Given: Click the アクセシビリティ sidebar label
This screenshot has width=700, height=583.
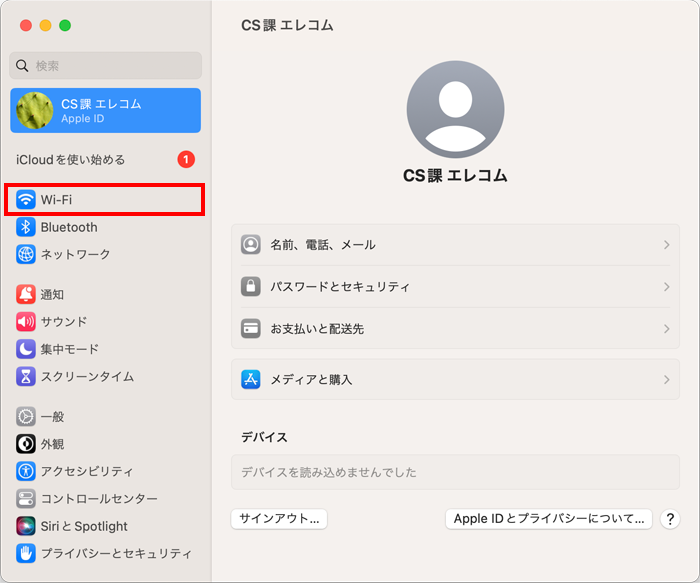Looking at the screenshot, I should [87, 471].
